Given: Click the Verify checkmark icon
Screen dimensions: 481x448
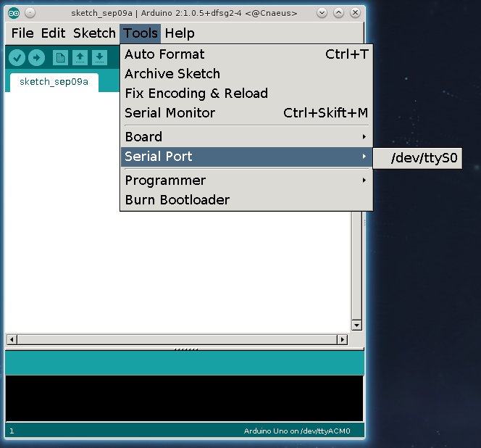Looking at the screenshot, I should 17,57.
